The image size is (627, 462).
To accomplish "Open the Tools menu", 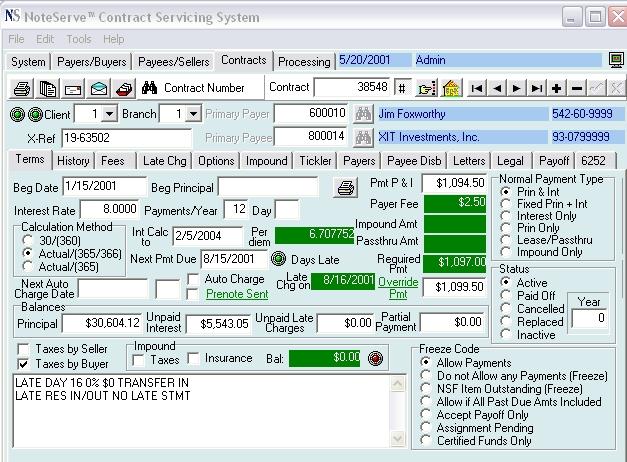I will click(79, 39).
